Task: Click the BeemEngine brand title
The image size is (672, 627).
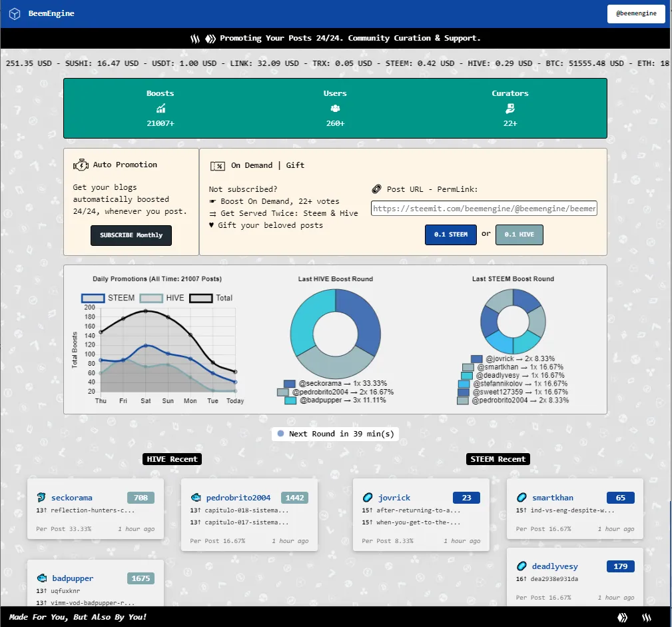Action: pyautogui.click(x=51, y=14)
